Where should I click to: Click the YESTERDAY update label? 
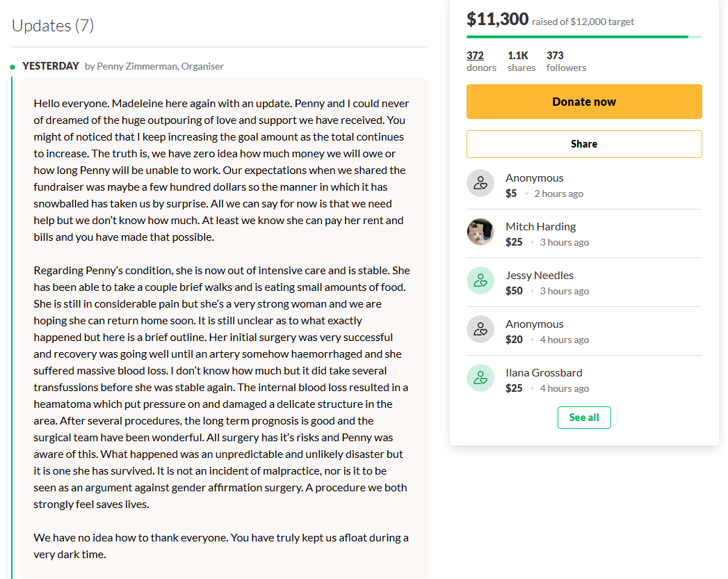pyautogui.click(x=51, y=66)
